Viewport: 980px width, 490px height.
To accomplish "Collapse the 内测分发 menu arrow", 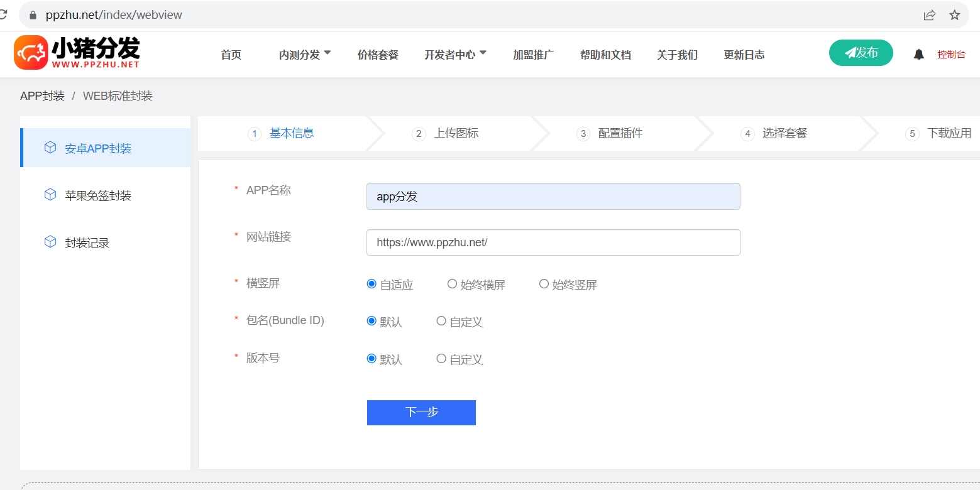I will point(328,52).
